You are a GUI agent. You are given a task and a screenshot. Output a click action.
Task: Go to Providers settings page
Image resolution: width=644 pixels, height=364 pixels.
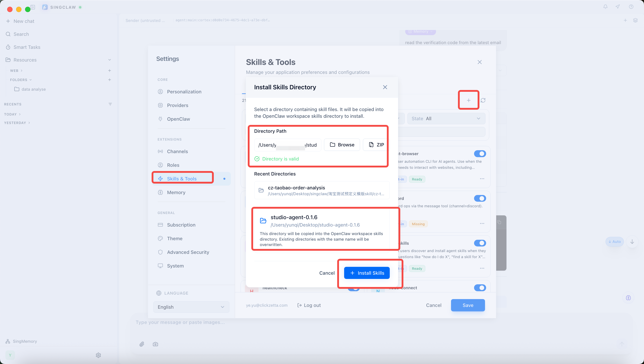coord(178,105)
